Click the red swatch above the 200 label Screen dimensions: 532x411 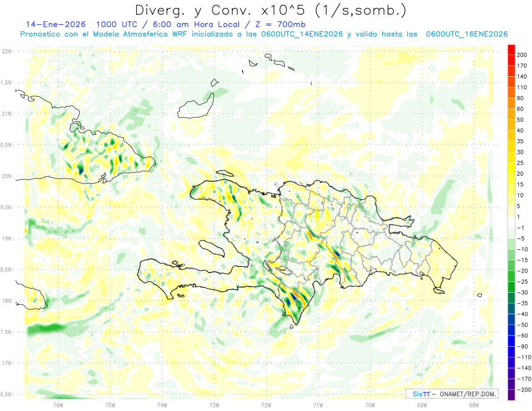pos(512,50)
